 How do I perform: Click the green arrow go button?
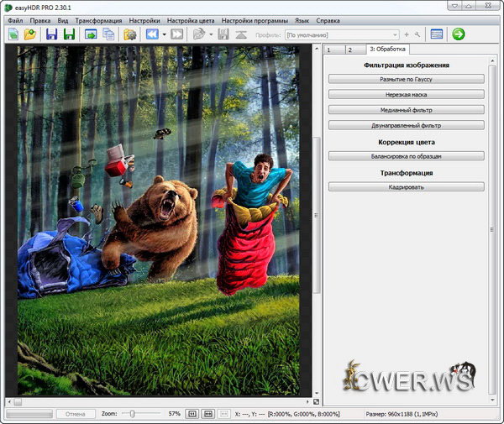459,34
